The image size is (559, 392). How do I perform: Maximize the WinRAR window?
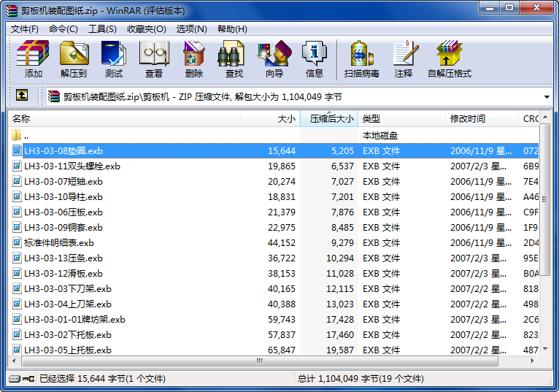(509, 8)
